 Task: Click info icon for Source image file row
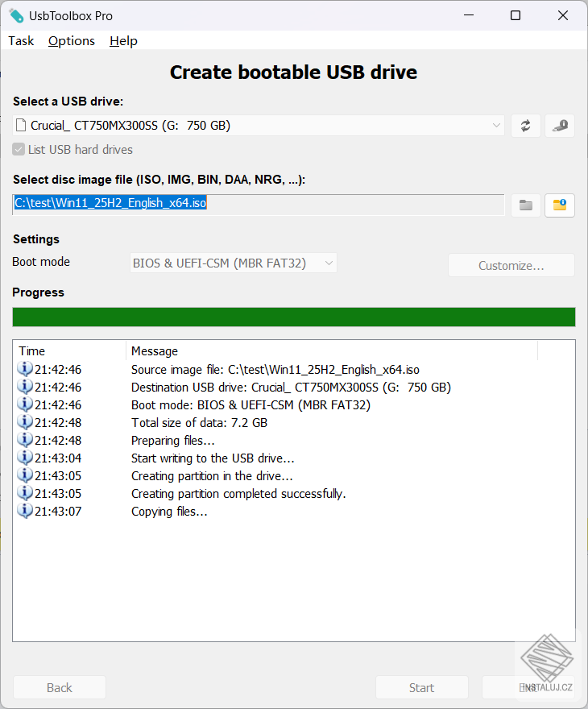coord(25,369)
